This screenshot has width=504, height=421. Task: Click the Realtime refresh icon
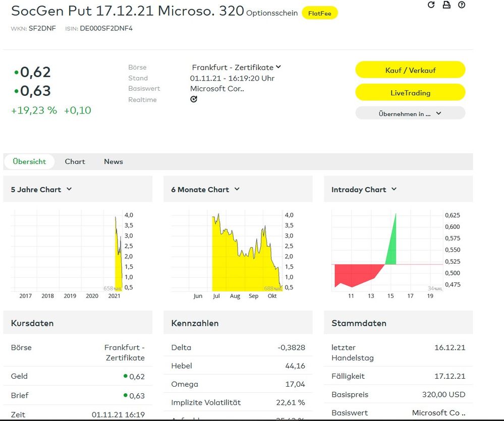tap(193, 99)
